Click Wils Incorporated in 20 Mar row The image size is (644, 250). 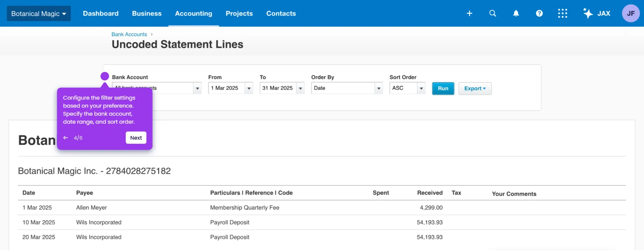[x=99, y=237]
